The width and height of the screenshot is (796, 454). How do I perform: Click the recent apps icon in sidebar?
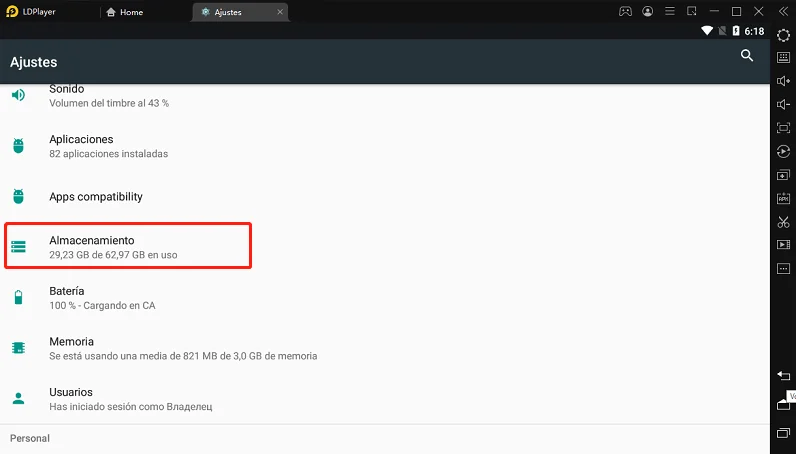click(x=783, y=433)
